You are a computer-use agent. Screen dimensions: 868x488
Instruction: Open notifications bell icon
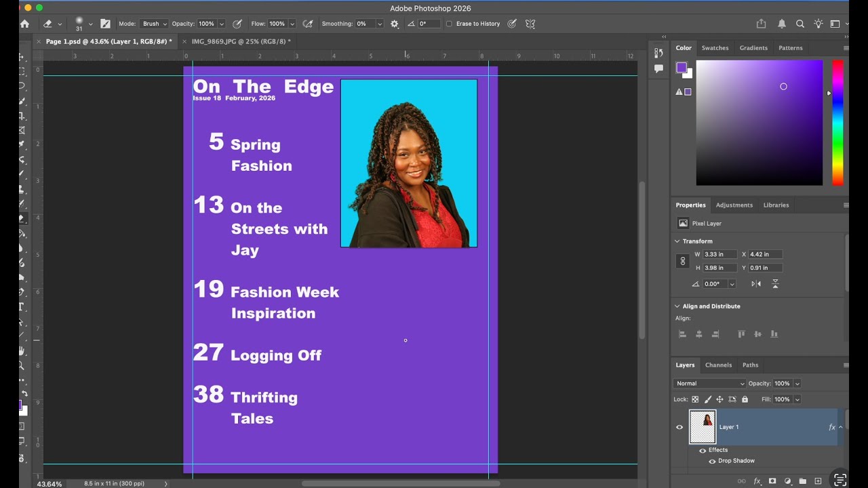(x=781, y=24)
